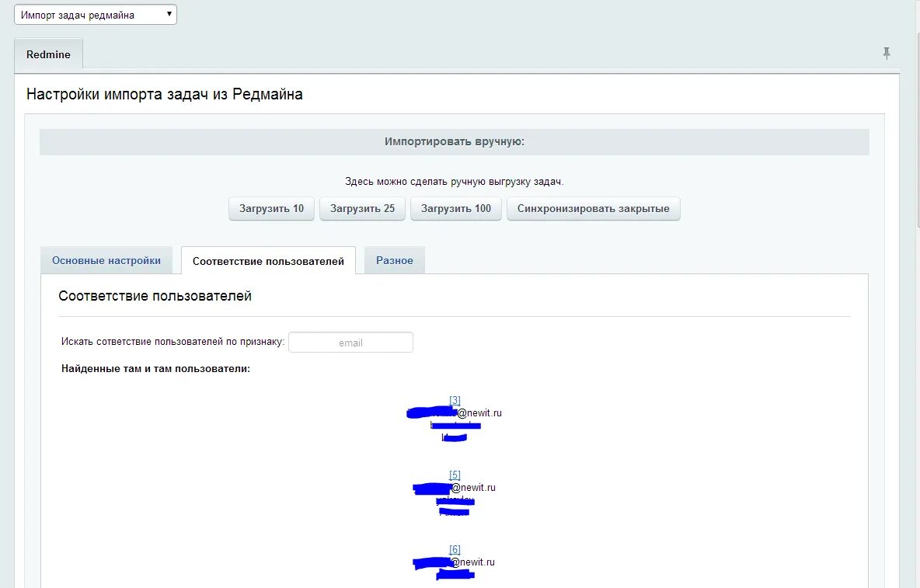The image size is (920, 588).
Task: Open user link [3]
Action: 455,400
